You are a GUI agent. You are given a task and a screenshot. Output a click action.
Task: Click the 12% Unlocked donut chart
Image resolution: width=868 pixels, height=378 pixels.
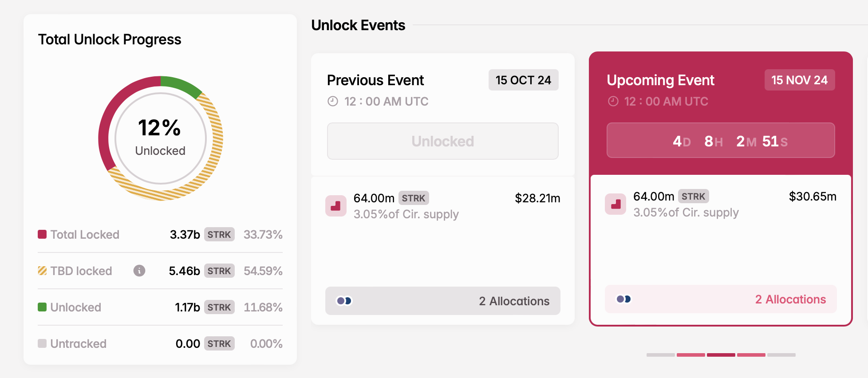point(160,138)
